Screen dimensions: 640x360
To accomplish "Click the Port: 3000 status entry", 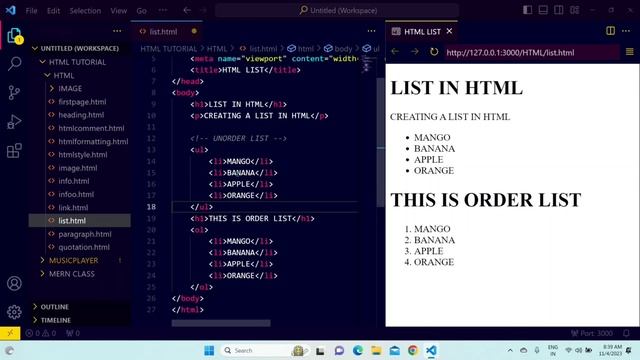I will tap(591, 333).
